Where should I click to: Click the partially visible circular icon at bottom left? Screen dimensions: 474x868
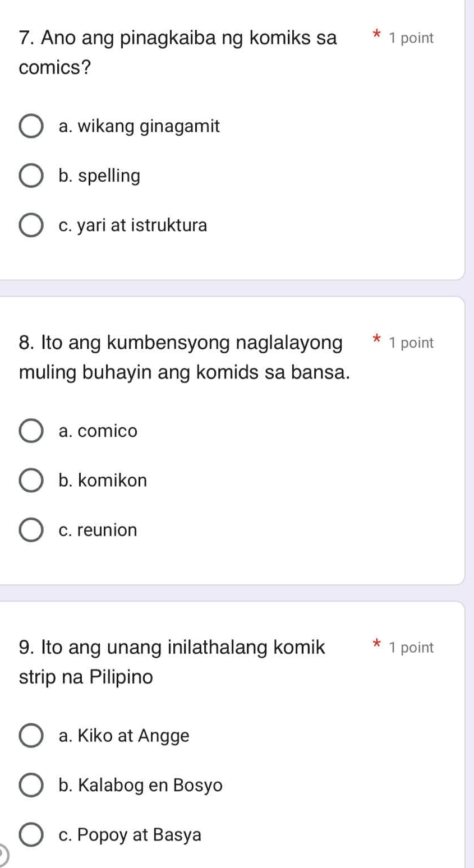[x=3, y=855]
